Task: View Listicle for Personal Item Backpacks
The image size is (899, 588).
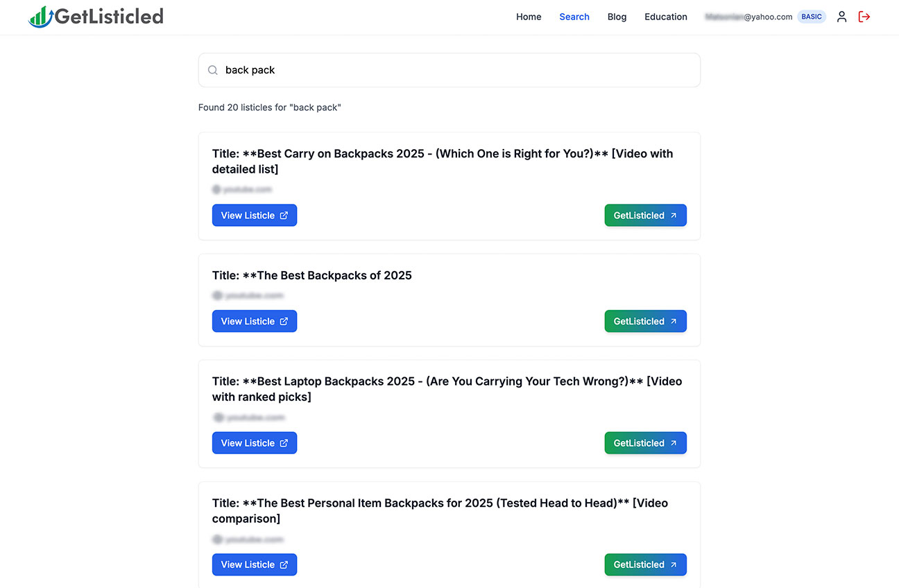Action: pyautogui.click(x=255, y=564)
